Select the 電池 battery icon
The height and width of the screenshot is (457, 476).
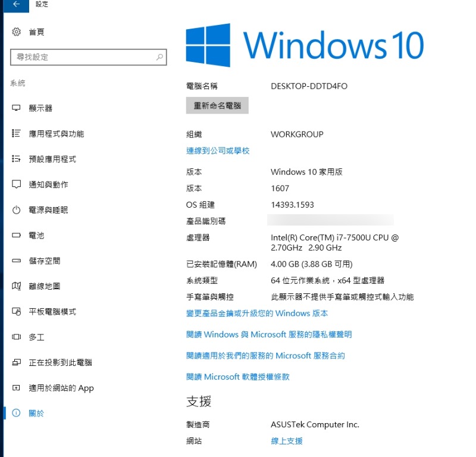(16, 235)
